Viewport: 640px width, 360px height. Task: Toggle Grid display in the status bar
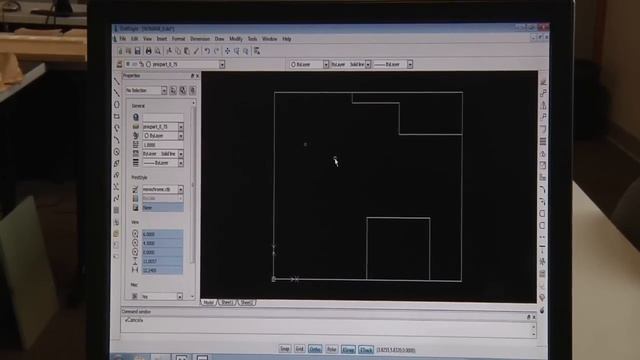pos(300,349)
